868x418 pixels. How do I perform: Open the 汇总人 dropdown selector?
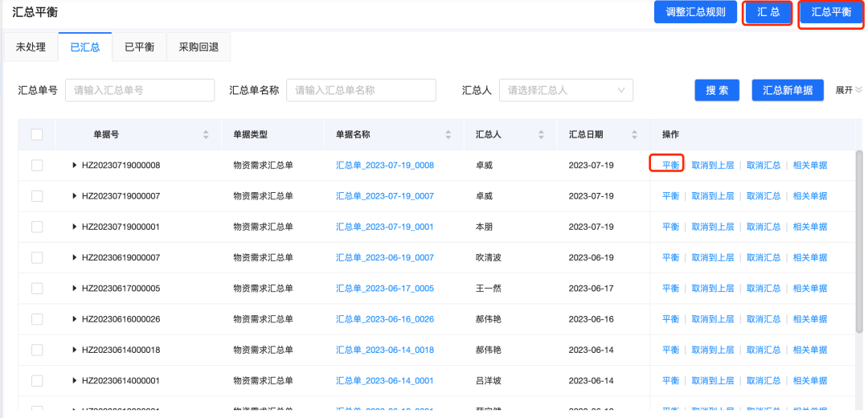click(x=566, y=90)
